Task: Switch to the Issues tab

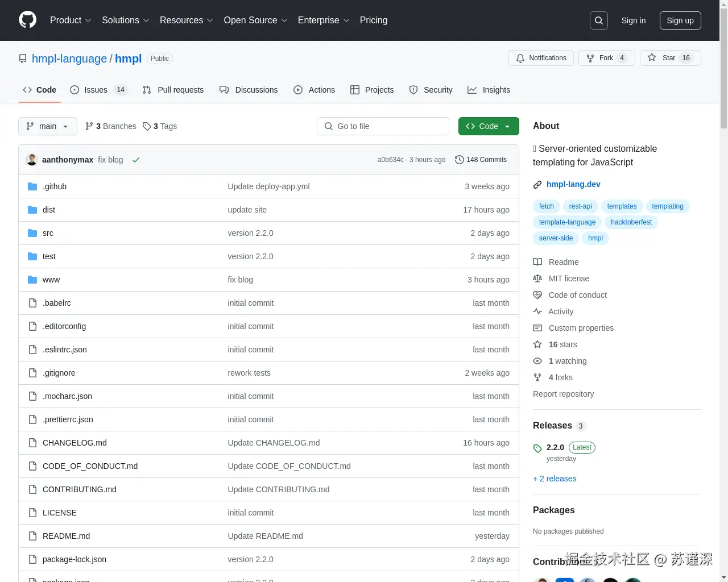Action: point(96,90)
